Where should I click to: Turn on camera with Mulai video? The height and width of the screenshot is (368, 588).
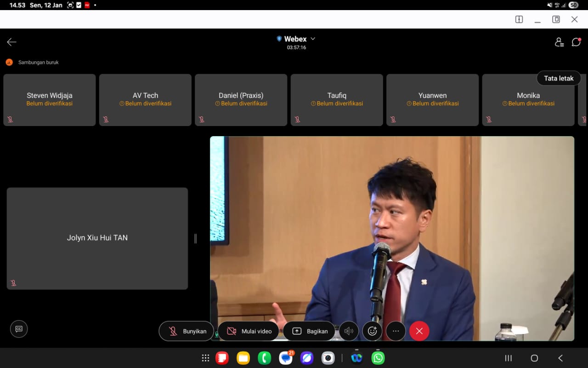[x=248, y=331]
